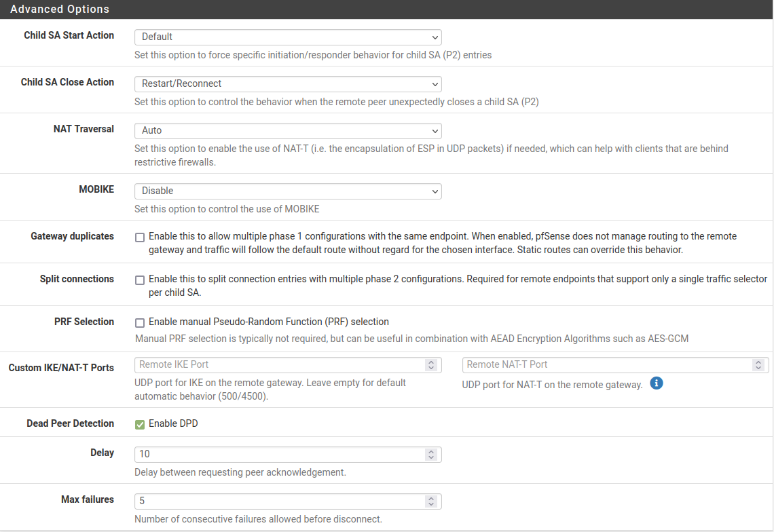
Task: Select the Max failures input field
Action: pos(278,501)
